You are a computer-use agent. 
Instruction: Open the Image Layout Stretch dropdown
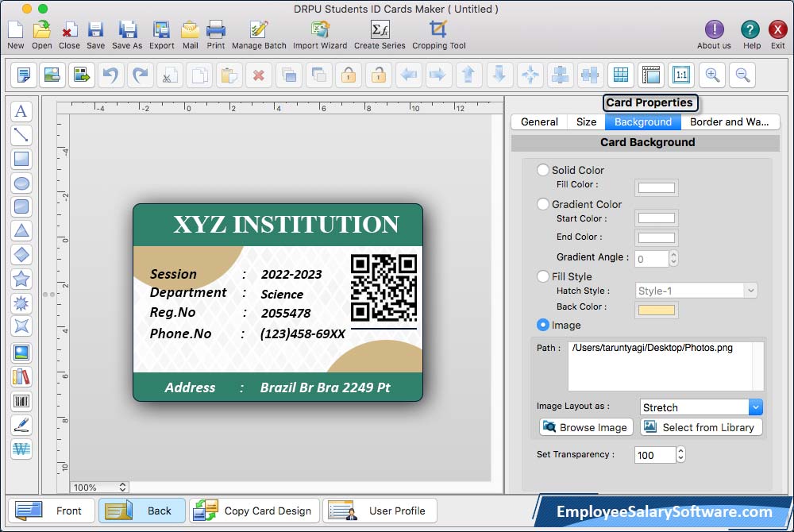coord(701,407)
